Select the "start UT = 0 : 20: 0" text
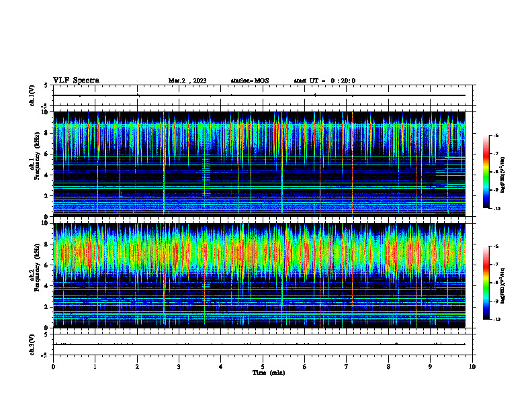Image resolution: width=532 pixels, height=411 pixels. pos(324,81)
